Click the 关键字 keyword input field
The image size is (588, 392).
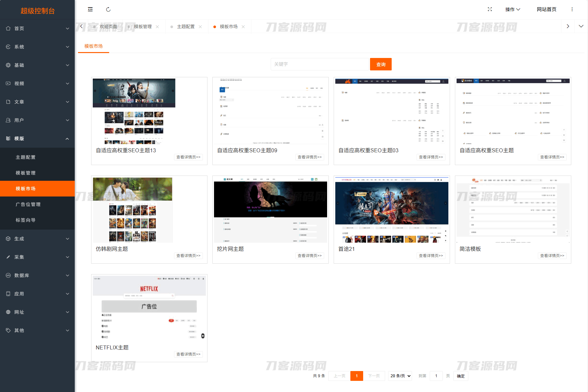(x=320, y=64)
